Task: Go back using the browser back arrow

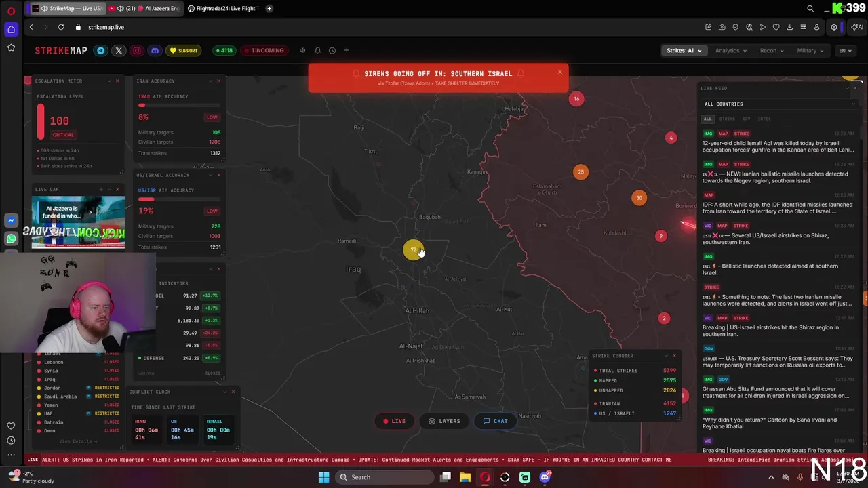Action: [31, 27]
